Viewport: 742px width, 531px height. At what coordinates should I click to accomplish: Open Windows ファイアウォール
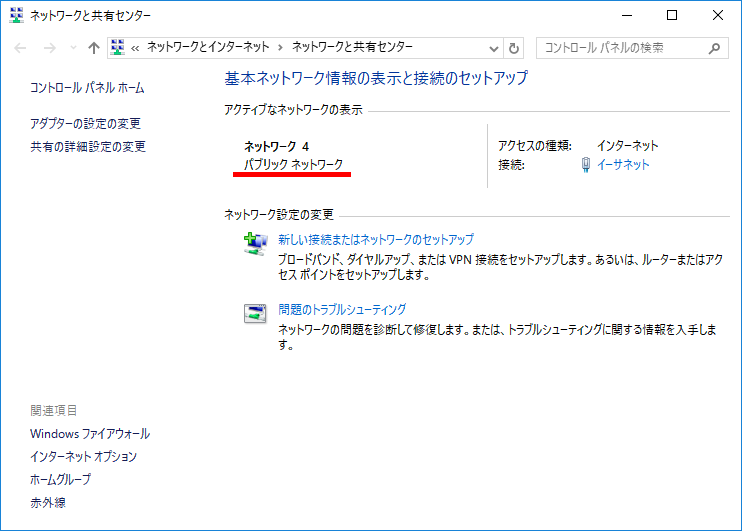(x=90, y=434)
